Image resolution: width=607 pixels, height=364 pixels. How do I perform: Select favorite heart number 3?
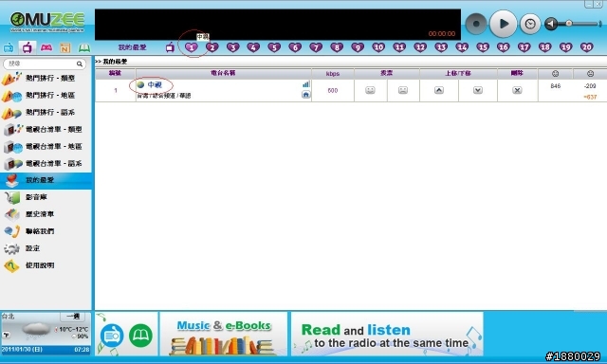click(x=233, y=47)
